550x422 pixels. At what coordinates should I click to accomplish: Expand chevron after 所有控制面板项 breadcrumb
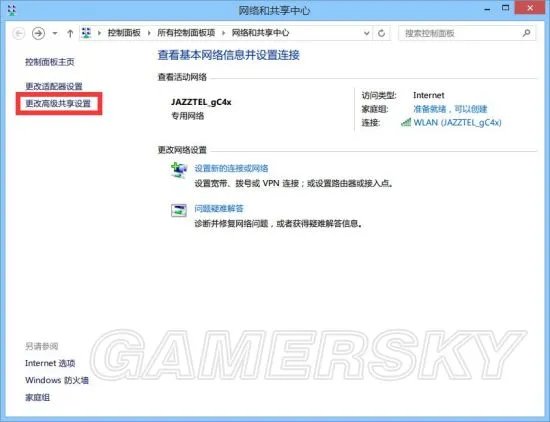(223, 33)
